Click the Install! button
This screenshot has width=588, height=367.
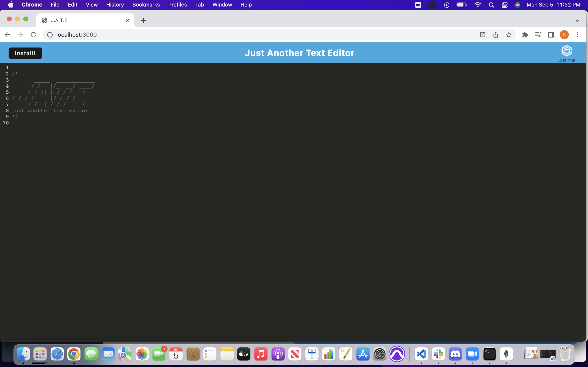[25, 53]
